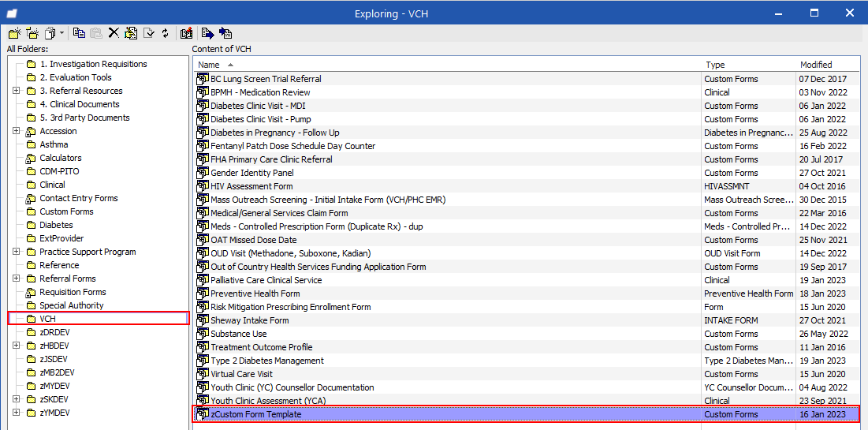The width and height of the screenshot is (868, 430).
Task: Expand the 3. Referral Resources folder
Action: pos(16,91)
